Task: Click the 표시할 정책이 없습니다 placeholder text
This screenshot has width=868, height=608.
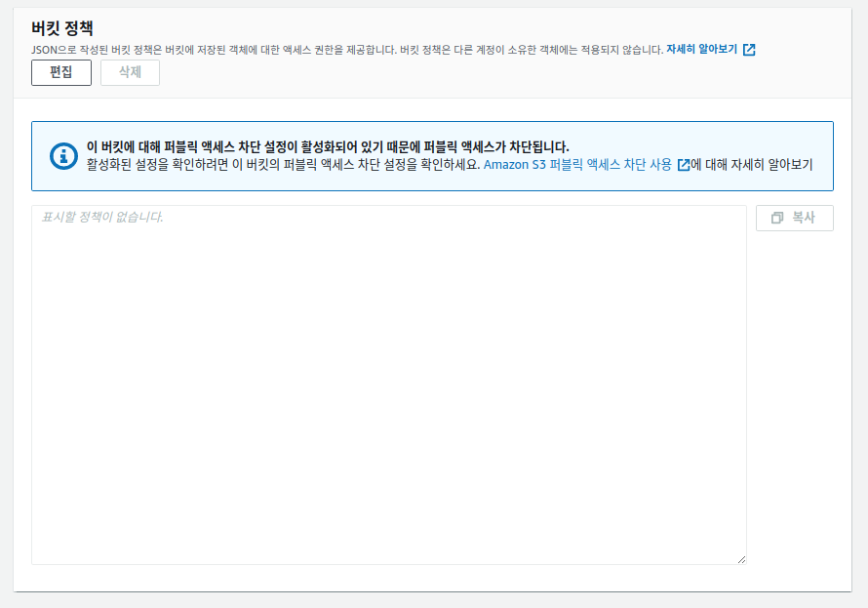Action: tap(102, 217)
